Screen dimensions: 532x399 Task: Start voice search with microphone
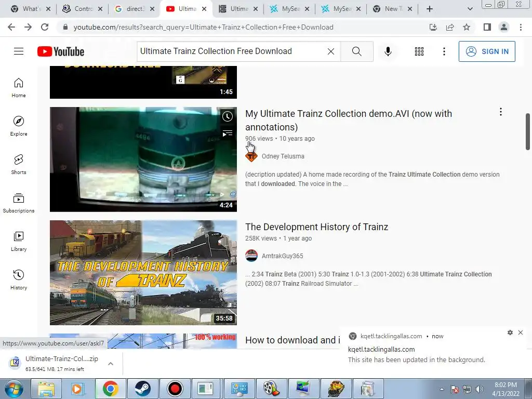(388, 51)
